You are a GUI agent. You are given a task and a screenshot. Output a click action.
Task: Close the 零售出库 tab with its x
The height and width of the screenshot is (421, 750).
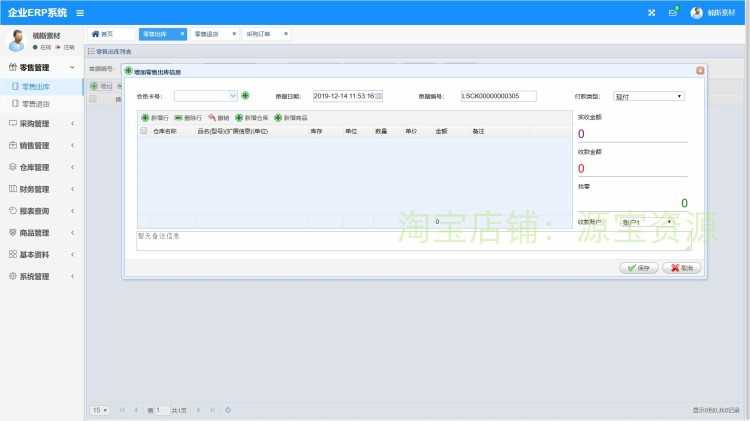[x=182, y=34]
